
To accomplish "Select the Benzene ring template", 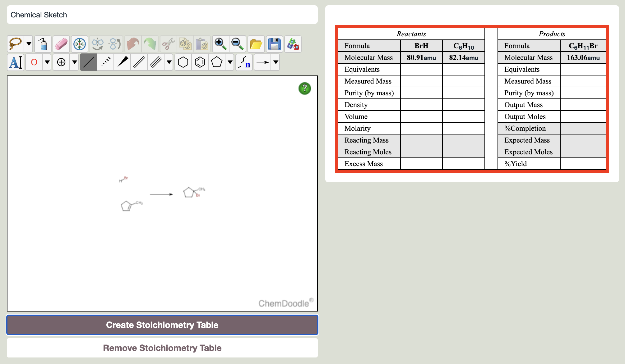I will pos(200,62).
